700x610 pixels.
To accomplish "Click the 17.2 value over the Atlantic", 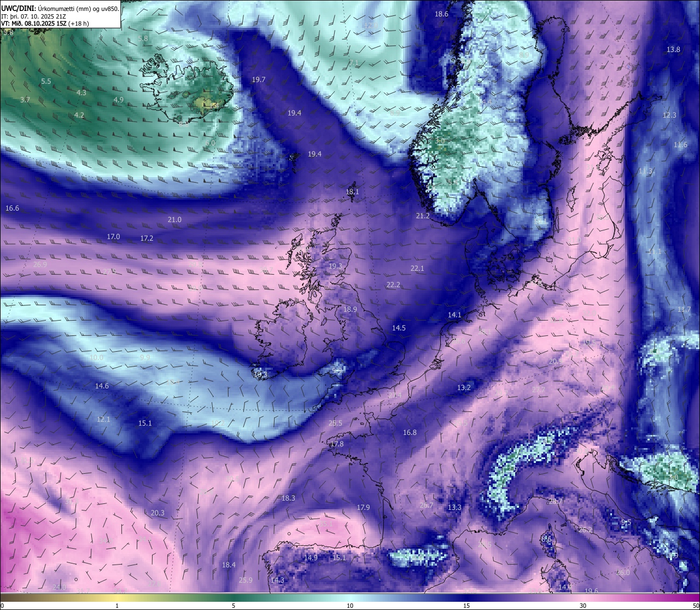I will (x=147, y=239).
